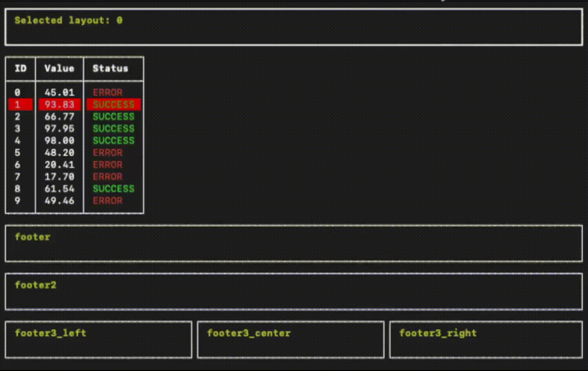This screenshot has width=588, height=371.
Task: Click the ID column header
Action: tap(20, 68)
